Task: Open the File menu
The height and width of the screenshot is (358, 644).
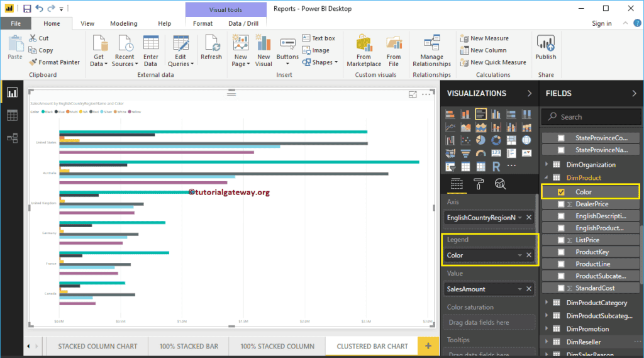Action: [x=16, y=23]
